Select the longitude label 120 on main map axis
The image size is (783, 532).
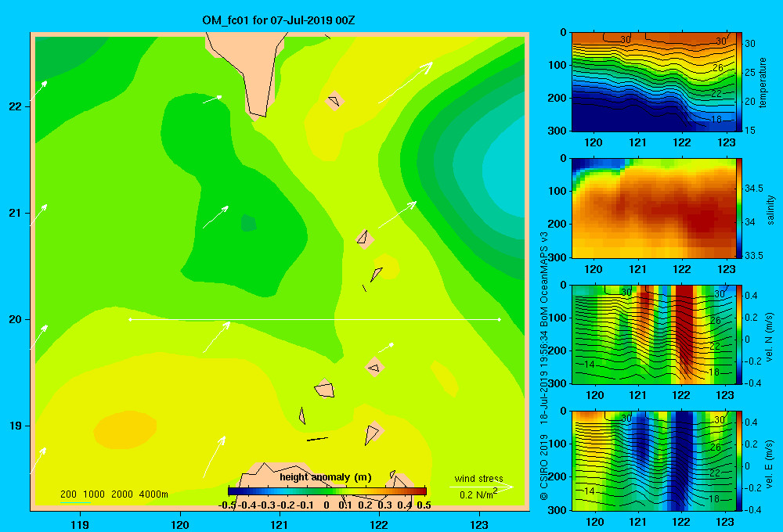[180, 524]
